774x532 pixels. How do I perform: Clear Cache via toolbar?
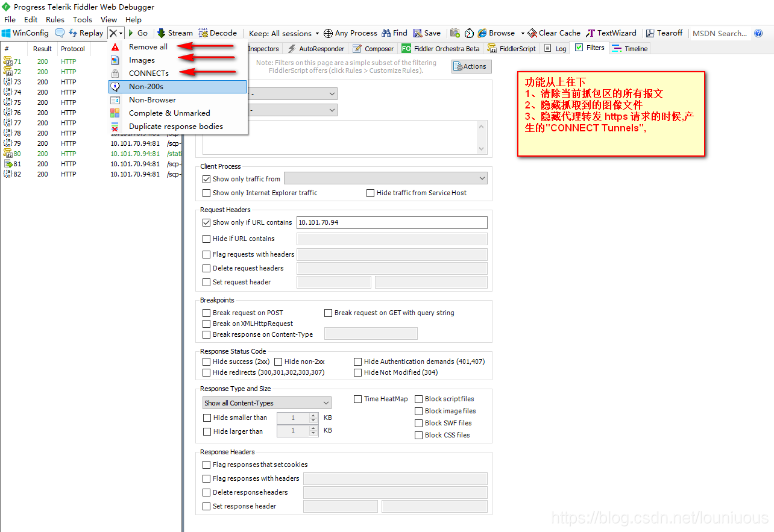coord(554,33)
